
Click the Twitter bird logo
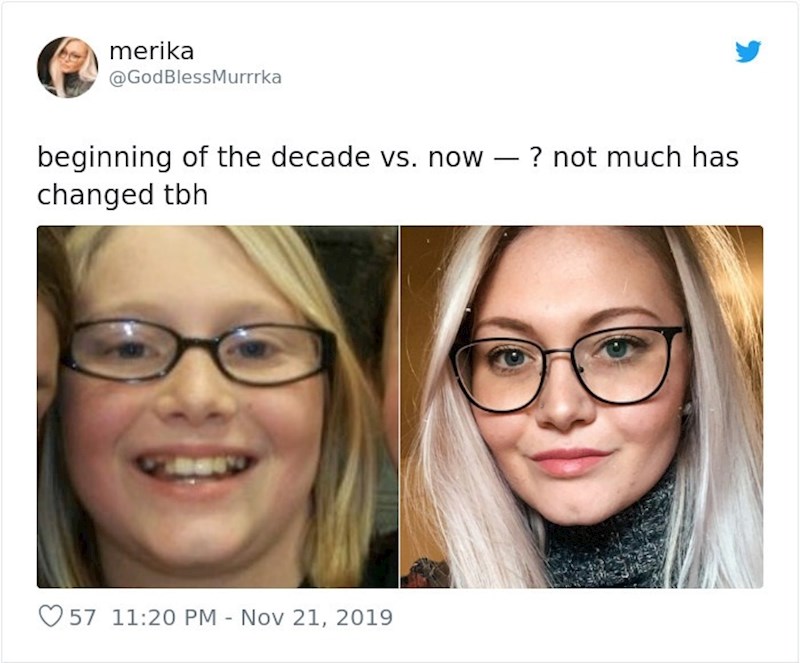(748, 52)
